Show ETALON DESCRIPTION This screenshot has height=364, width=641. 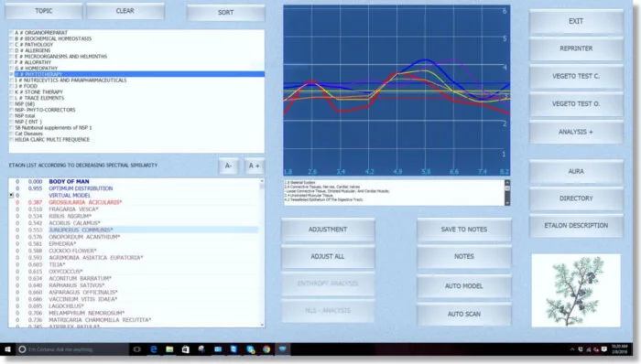576,225
